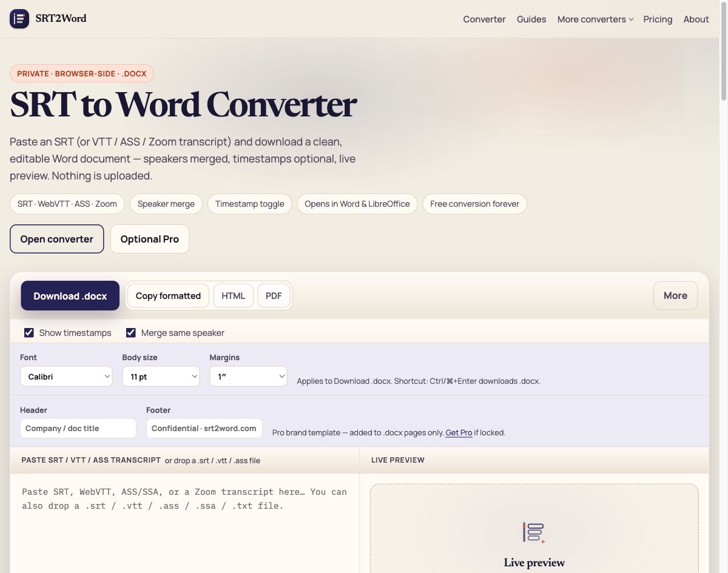Image resolution: width=728 pixels, height=573 pixels.
Task: Click the 'PASTE SRT / VTT / ASS TRANSCRIPT' heading
Action: coord(91,460)
